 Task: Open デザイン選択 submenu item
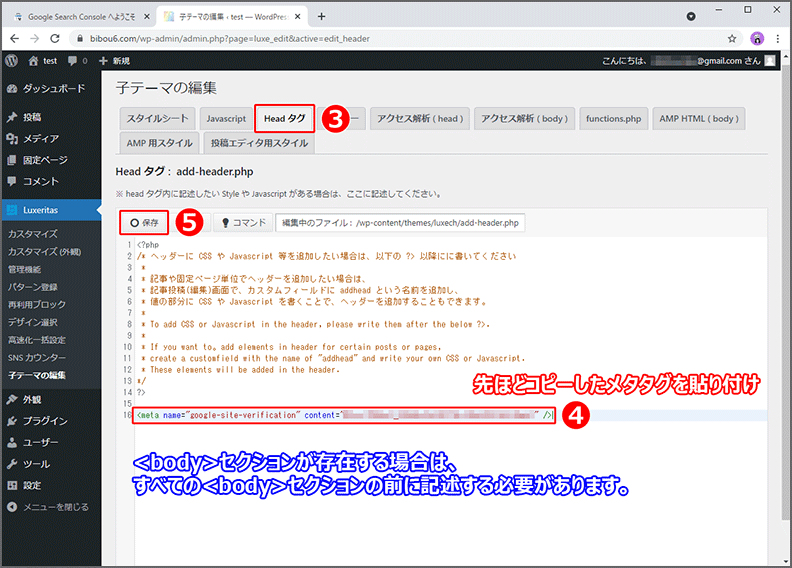coord(32,322)
